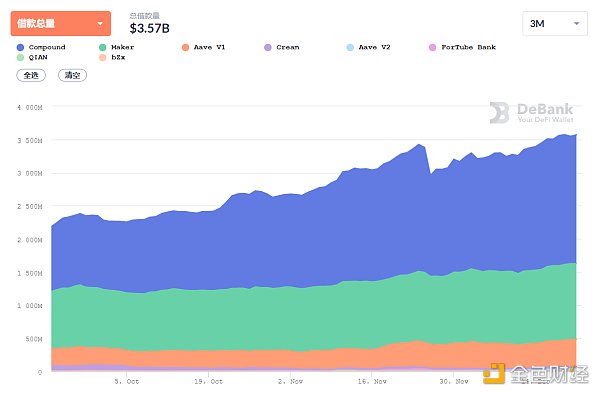
Task: Select the Aave V2 legend label
Action: (374, 47)
